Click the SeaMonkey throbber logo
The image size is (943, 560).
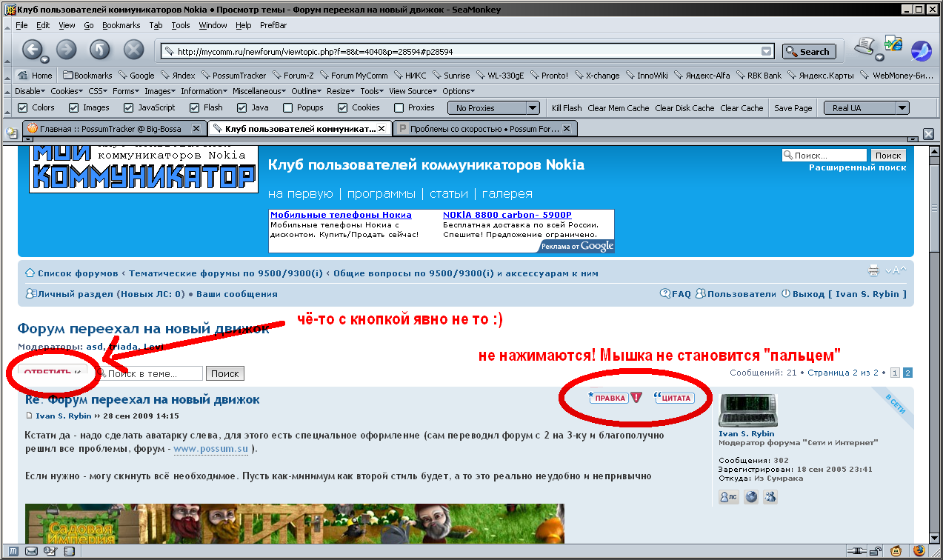[921, 50]
